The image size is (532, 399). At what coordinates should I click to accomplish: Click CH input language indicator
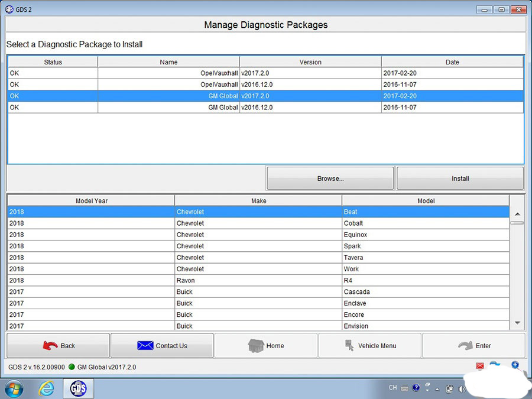[392, 387]
